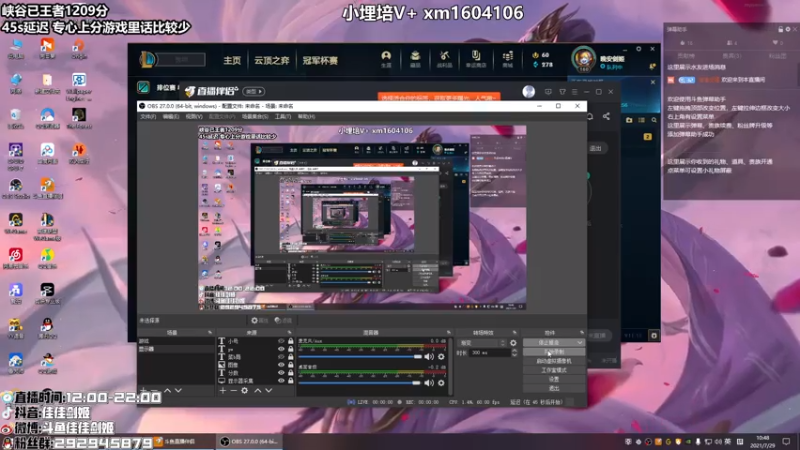Open transition properties gear icon
This screenshot has width=800, height=450.
(x=513, y=343)
